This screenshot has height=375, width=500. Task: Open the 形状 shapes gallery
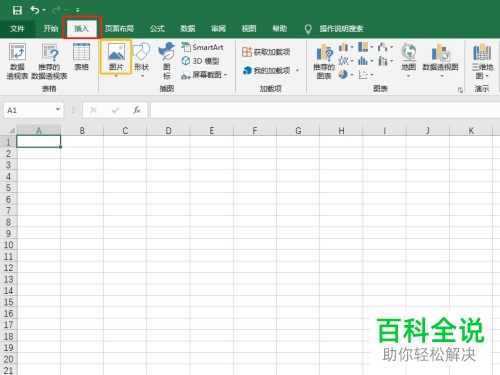pos(141,60)
